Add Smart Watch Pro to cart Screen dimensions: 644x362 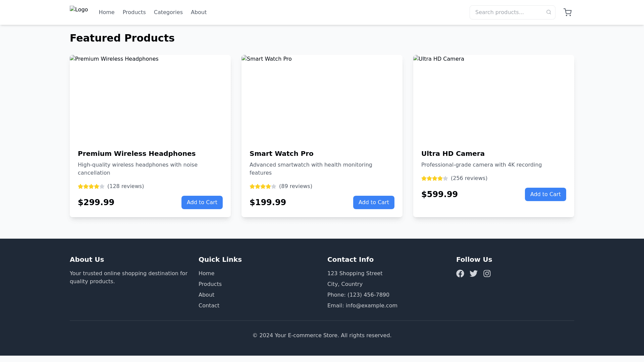click(373, 202)
